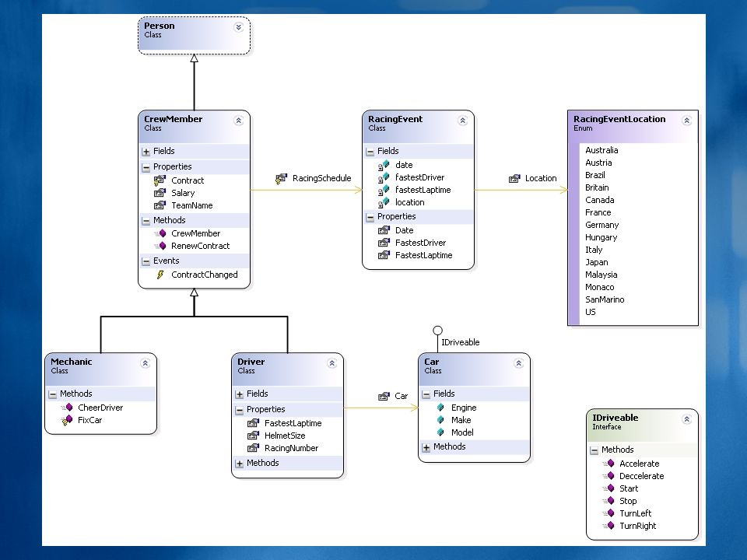Collapse the Properties section in Driver
Viewport: 747px width, 560px height.
(239, 410)
